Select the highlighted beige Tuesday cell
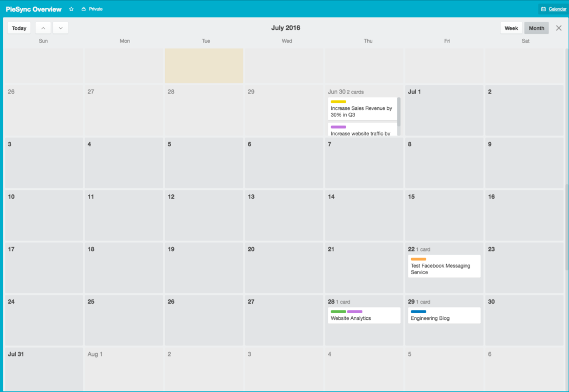Screen dimensions: 569x392 [x=204, y=66]
